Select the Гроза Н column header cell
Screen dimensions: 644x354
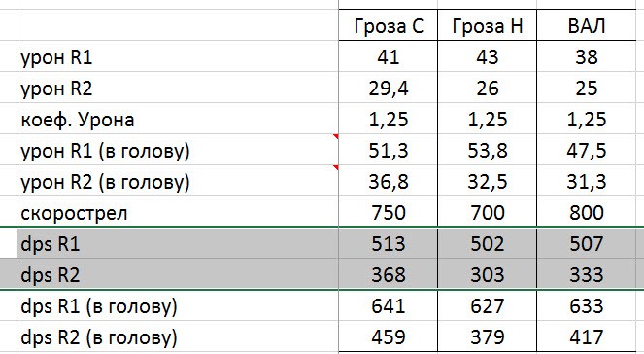click(x=487, y=25)
